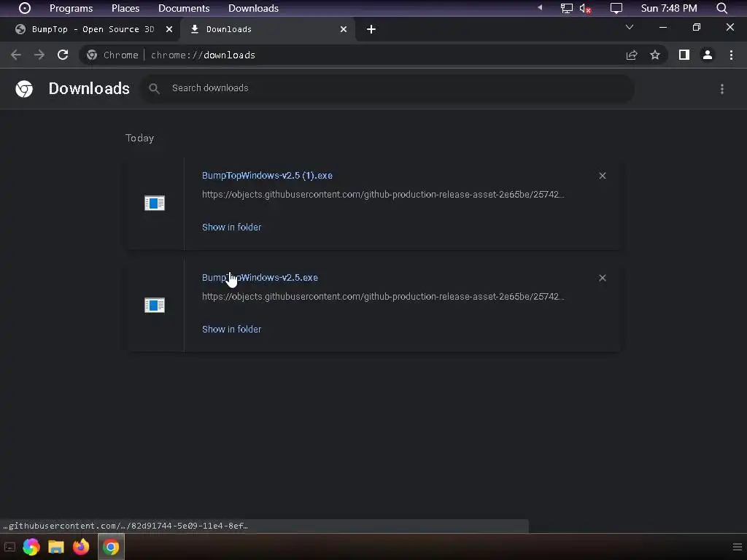The width and height of the screenshot is (747, 560).
Task: Bookmark this page with star icon
Action: (x=655, y=55)
